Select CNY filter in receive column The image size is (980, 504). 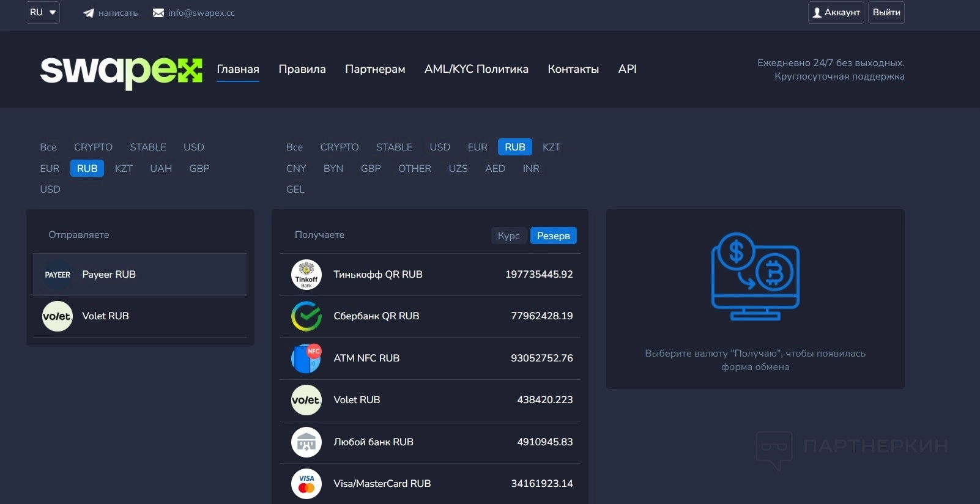[296, 168]
